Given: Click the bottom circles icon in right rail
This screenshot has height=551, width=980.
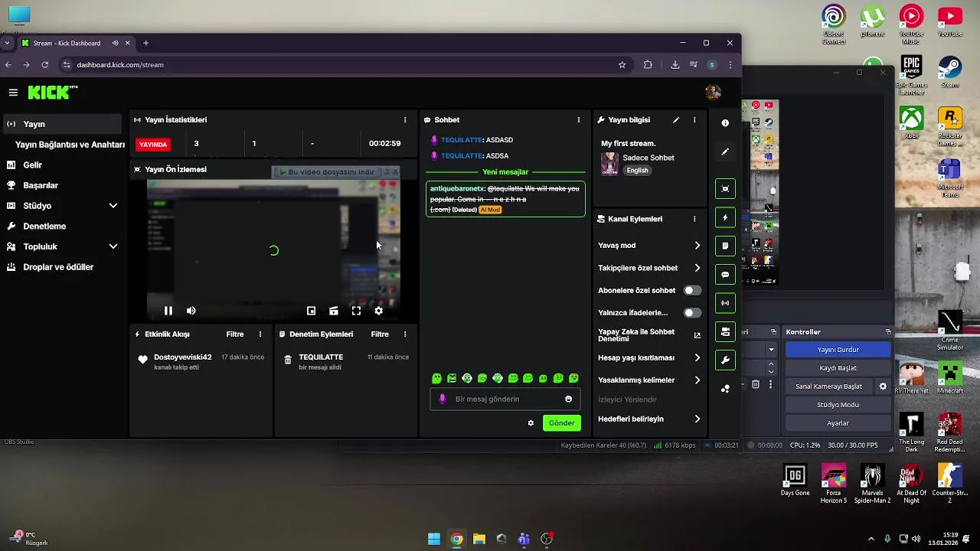Looking at the screenshot, I should tap(725, 389).
